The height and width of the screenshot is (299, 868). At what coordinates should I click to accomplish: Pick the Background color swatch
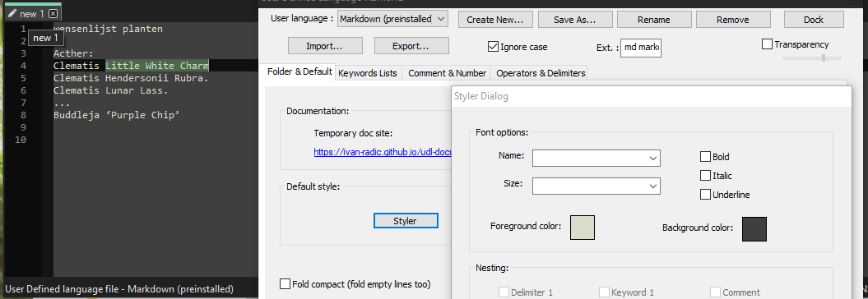point(754,229)
